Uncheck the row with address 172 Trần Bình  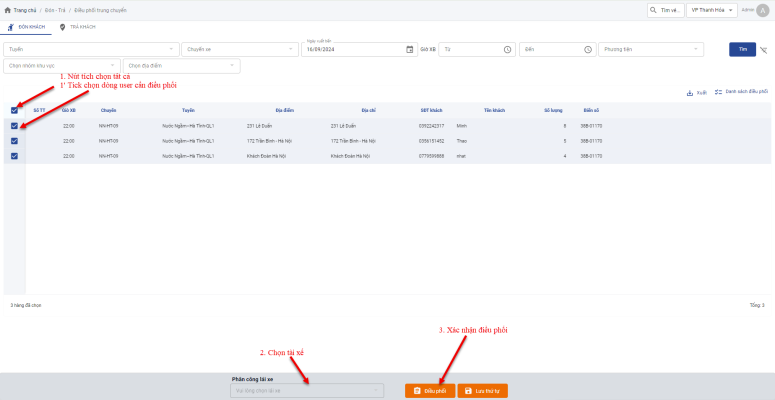coord(14,141)
